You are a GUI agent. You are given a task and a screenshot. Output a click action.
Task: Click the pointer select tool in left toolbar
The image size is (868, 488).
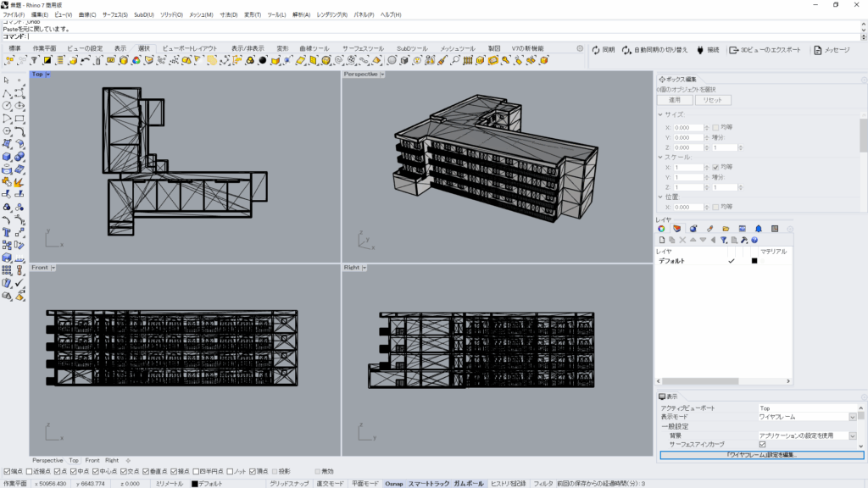click(7, 80)
